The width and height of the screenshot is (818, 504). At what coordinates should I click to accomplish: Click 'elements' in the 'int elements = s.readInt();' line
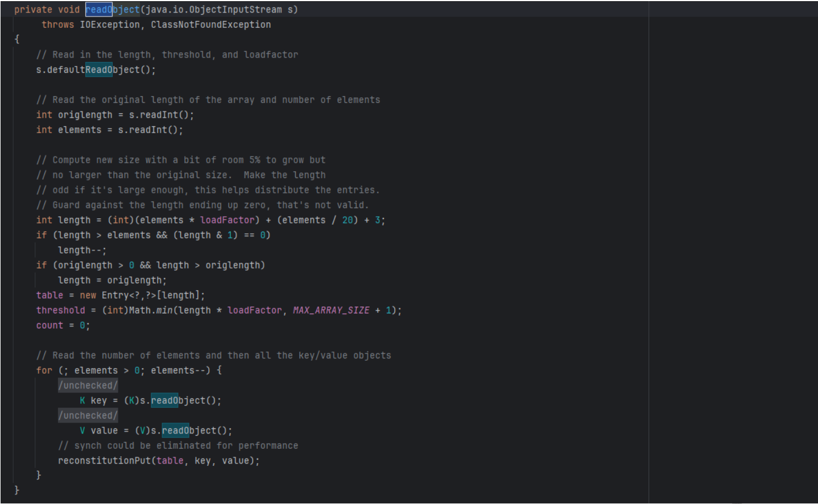point(80,130)
